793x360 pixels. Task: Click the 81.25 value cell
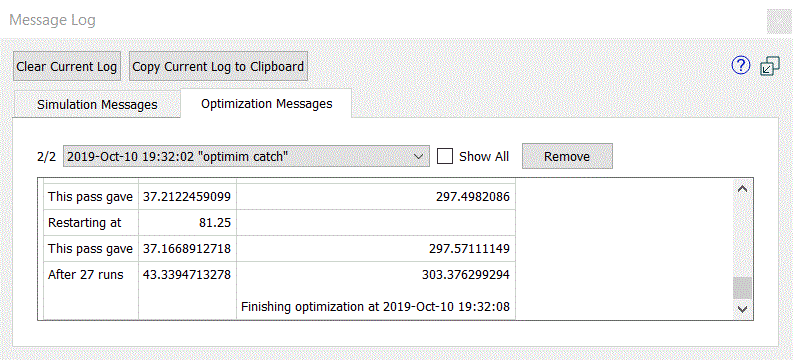(187, 222)
